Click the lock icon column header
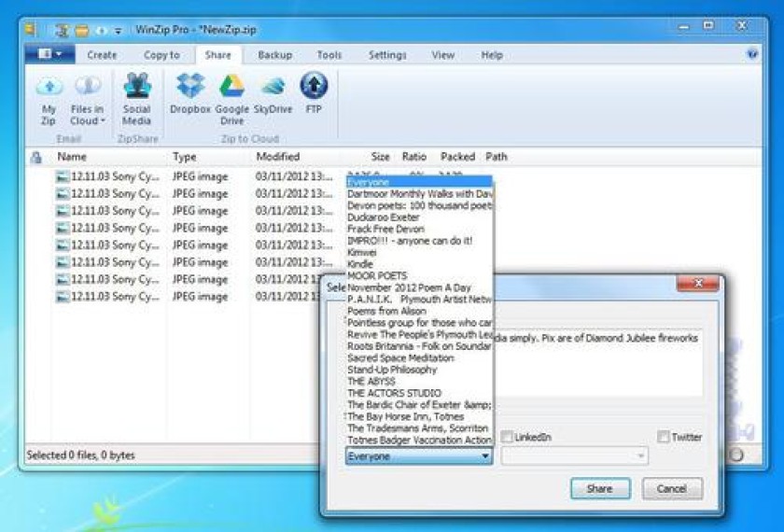784x532 pixels. click(x=36, y=158)
